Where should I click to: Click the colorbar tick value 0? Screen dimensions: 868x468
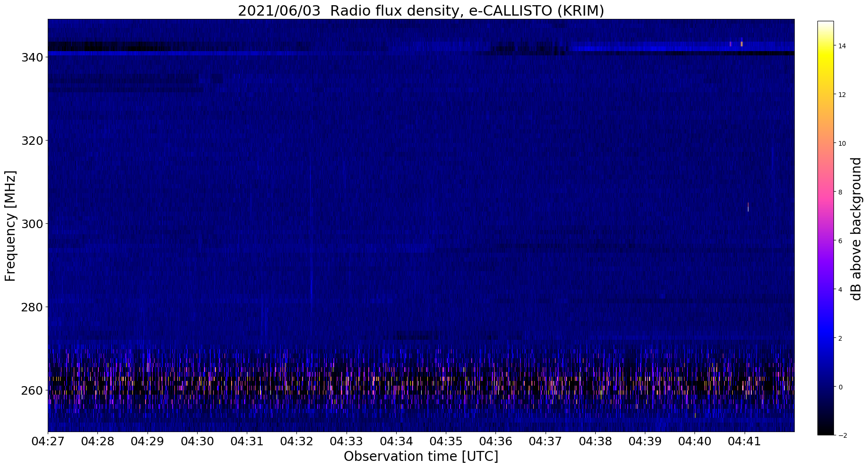coord(840,387)
